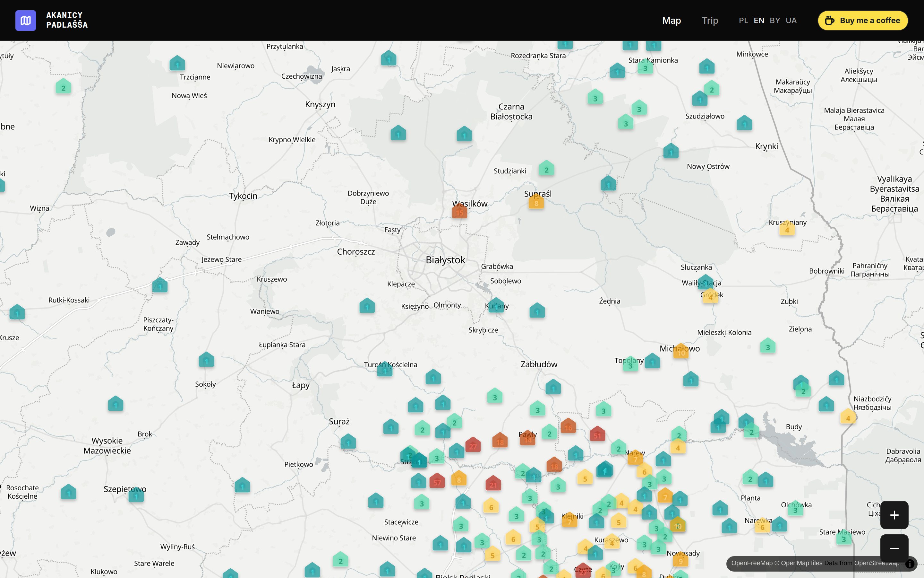Select the red marker labeled 57
924x578 pixels.
coord(437,480)
